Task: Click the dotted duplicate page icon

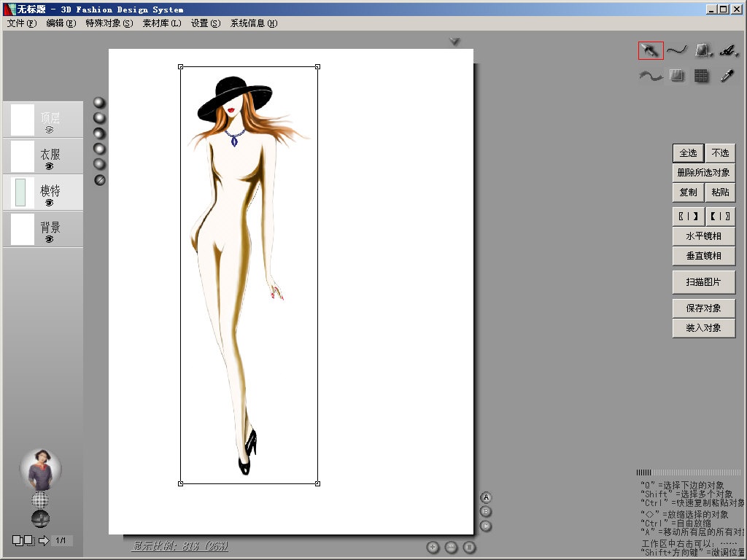Action: coord(29,540)
